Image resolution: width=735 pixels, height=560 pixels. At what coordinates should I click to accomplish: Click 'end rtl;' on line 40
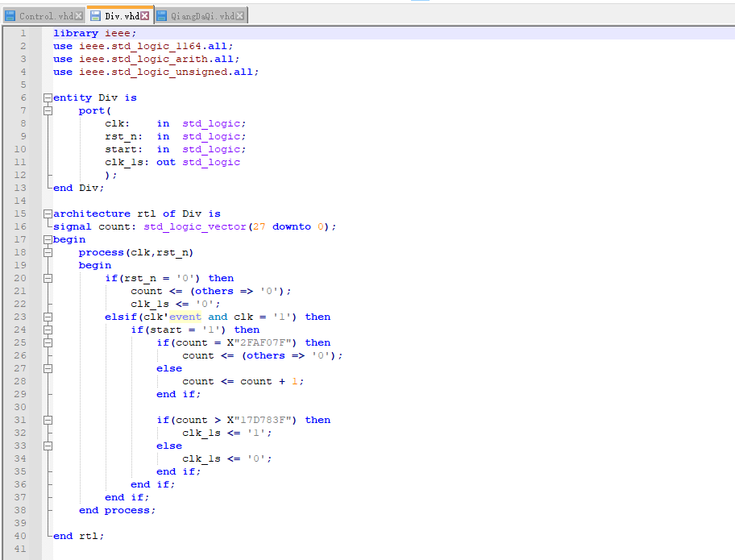[x=79, y=536]
